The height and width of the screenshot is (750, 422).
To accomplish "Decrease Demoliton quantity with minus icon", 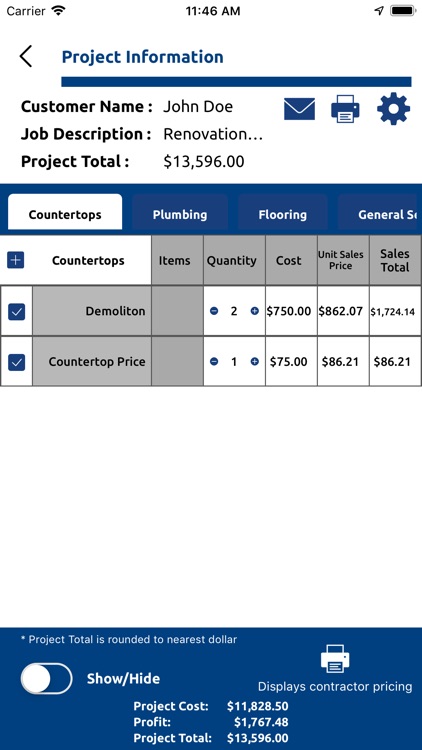I will [x=214, y=311].
